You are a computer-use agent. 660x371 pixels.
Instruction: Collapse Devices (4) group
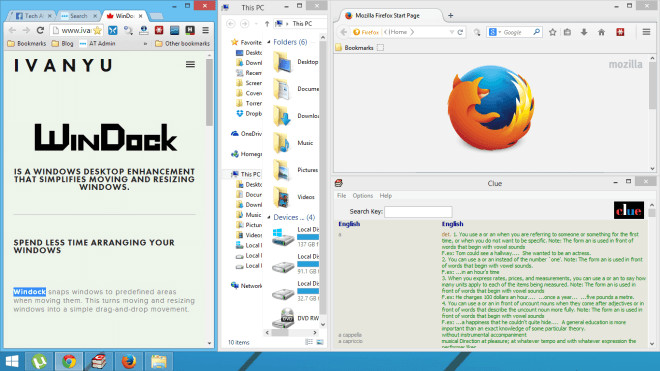pos(269,217)
